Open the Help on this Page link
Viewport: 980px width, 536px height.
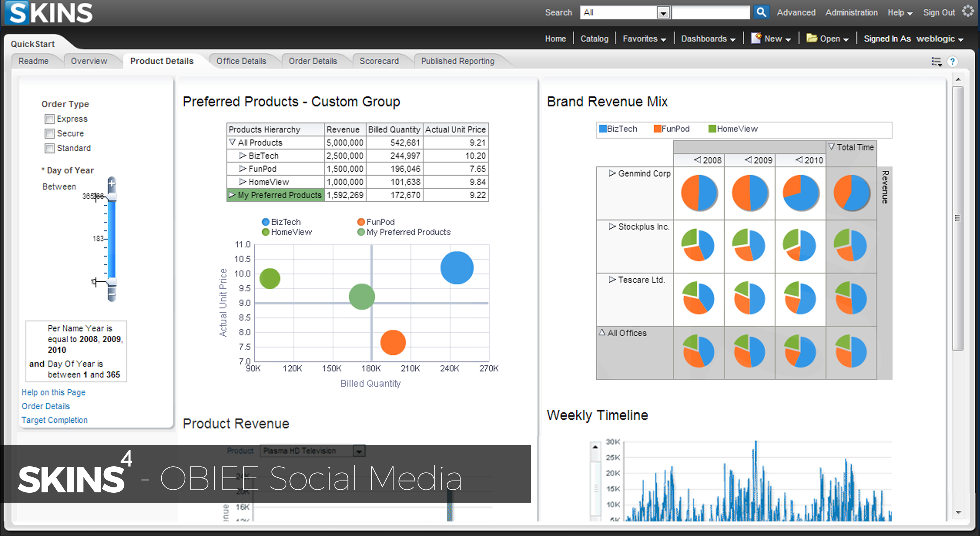(x=54, y=392)
